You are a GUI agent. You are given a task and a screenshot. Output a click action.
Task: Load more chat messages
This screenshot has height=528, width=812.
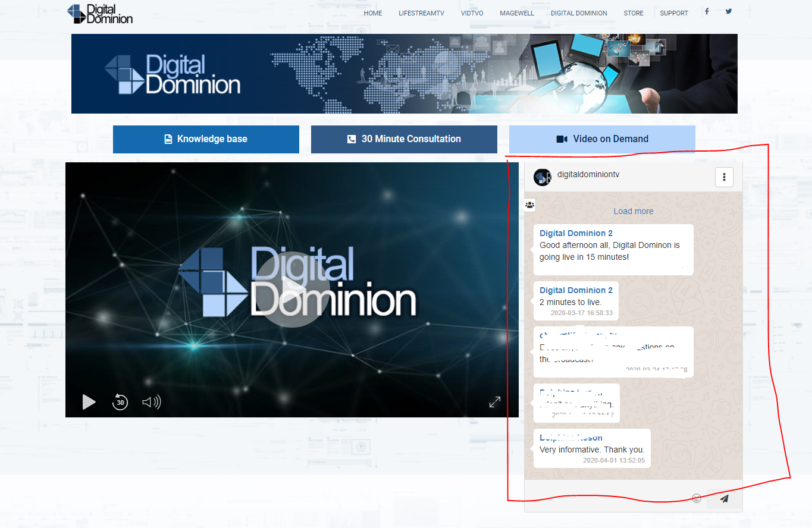click(634, 211)
